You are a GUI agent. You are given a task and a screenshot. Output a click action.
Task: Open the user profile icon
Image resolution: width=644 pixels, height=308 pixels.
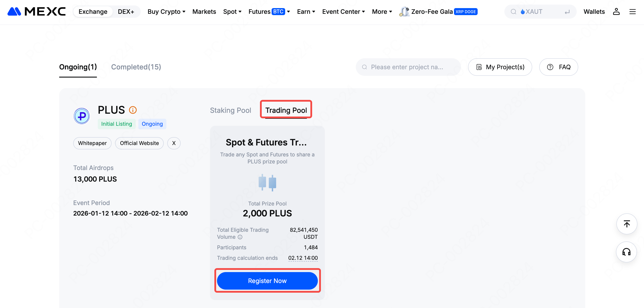616,12
